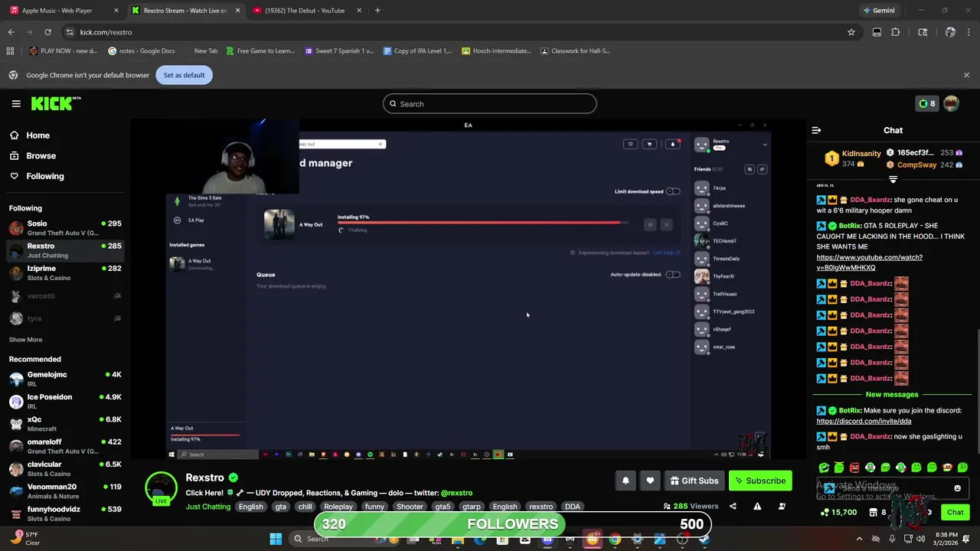980x551 pixels.
Task: Open Gemini in Chrome
Action: (878, 11)
